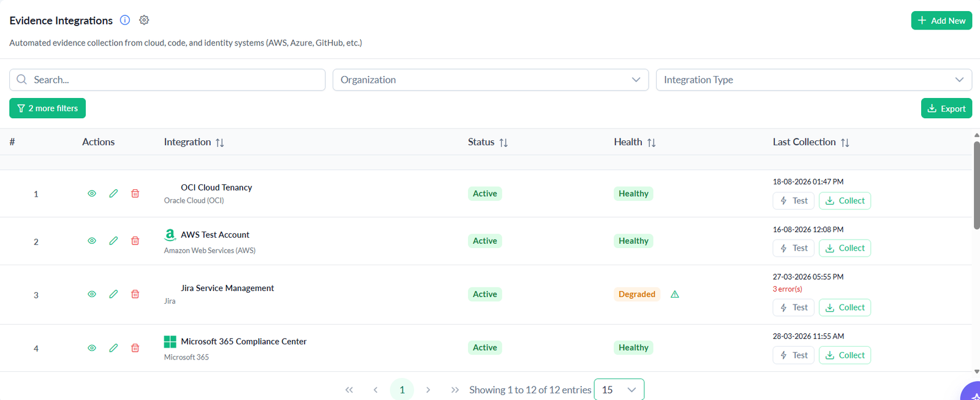The height and width of the screenshot is (400, 980).
Task: Test the AWS Test Account connection
Action: (794, 248)
